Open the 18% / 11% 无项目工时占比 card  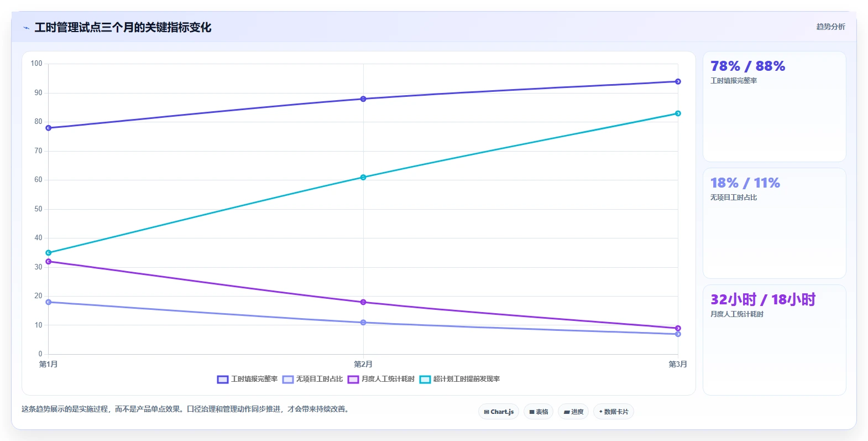tap(775, 224)
